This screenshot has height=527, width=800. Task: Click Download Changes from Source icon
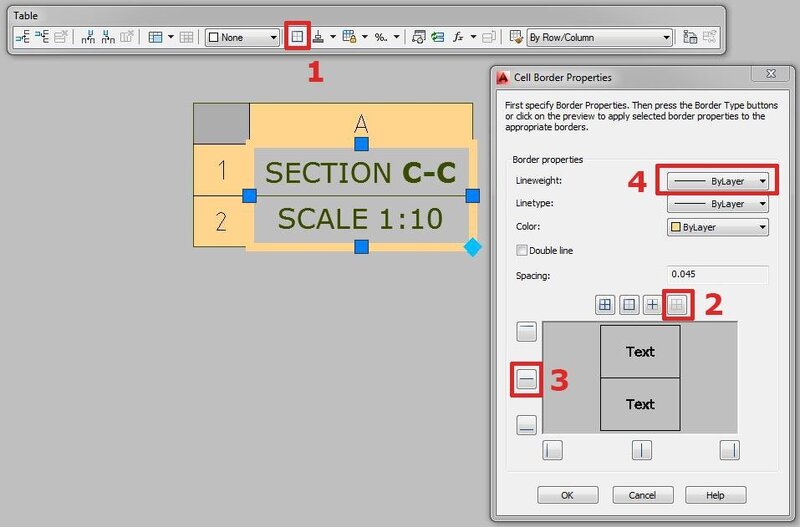(710, 37)
